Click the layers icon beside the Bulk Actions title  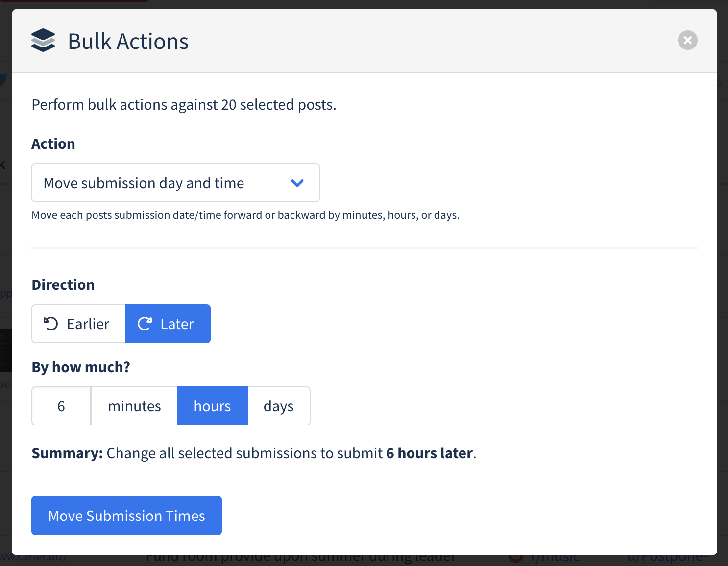point(43,41)
